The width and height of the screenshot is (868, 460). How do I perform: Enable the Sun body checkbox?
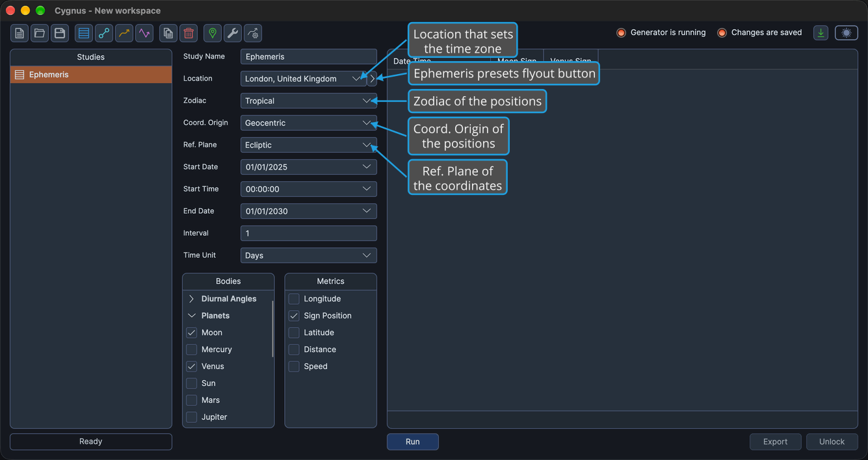[192, 383]
